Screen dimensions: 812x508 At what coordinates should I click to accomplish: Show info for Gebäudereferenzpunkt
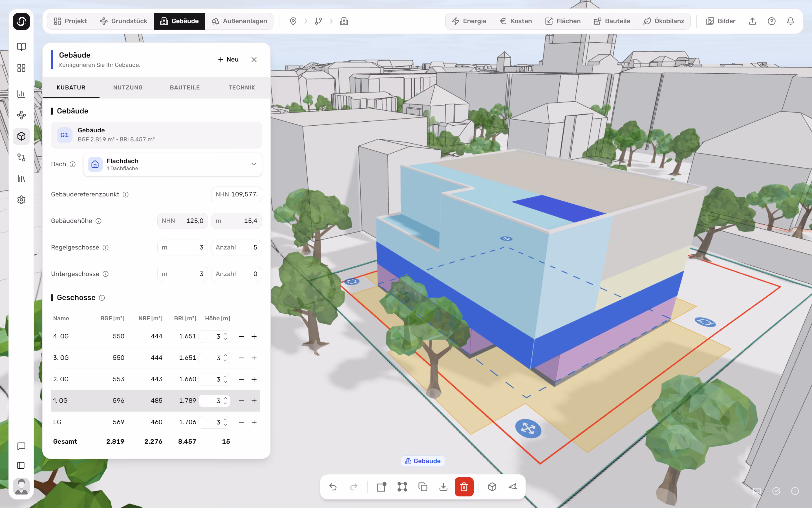click(125, 194)
